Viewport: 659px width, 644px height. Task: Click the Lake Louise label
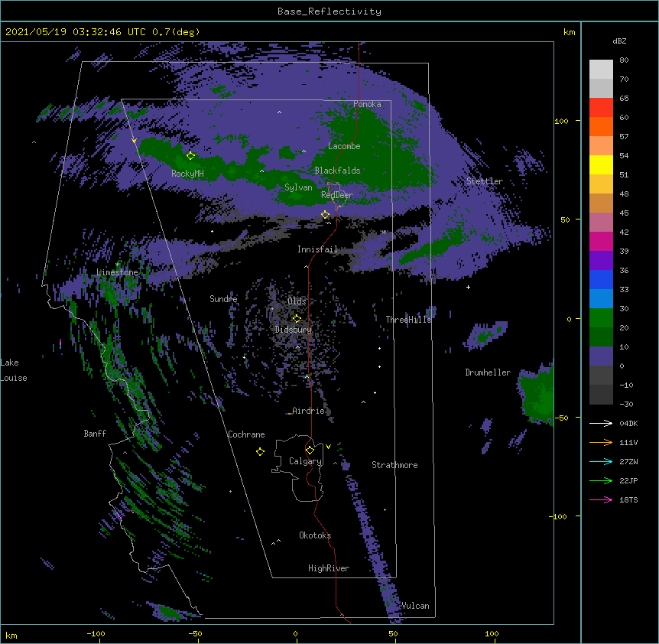coord(14,370)
